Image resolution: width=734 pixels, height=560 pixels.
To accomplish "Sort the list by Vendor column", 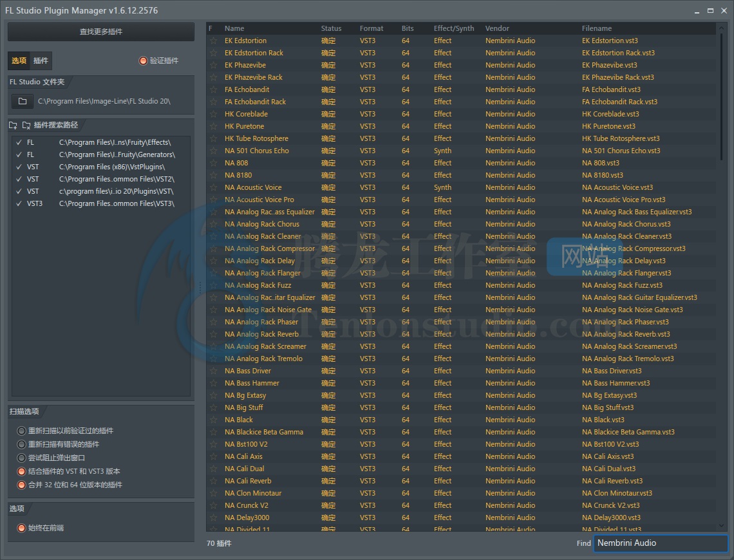I will click(497, 28).
